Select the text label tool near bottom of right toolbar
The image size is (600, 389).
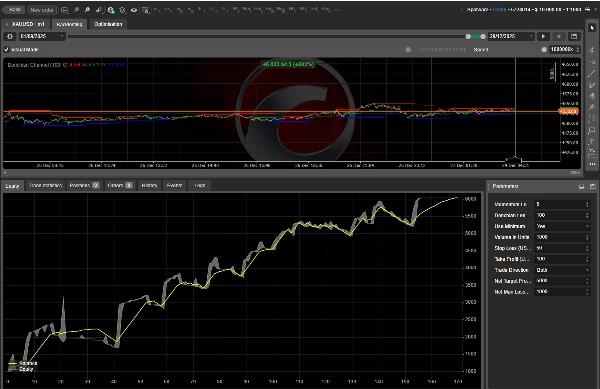coord(592,153)
